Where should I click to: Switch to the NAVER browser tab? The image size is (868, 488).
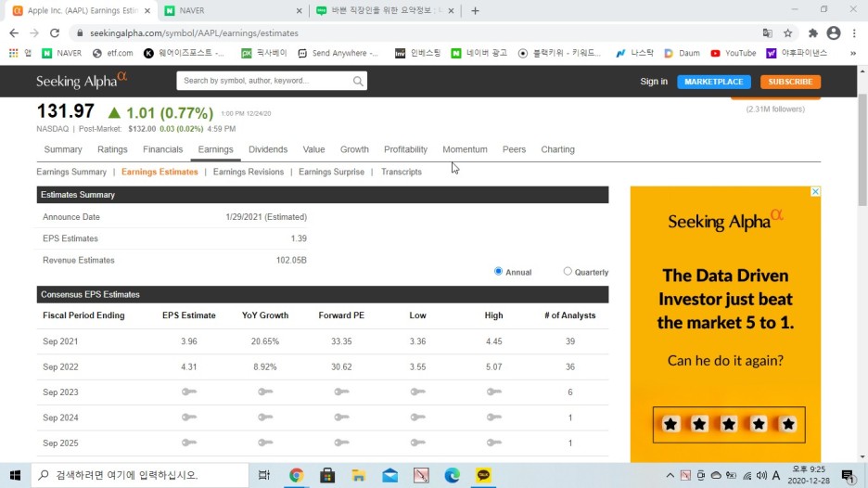pos(233,10)
